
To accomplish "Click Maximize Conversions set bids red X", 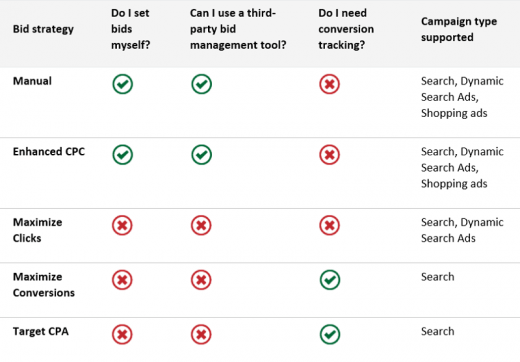I will pyautogui.click(x=122, y=280).
